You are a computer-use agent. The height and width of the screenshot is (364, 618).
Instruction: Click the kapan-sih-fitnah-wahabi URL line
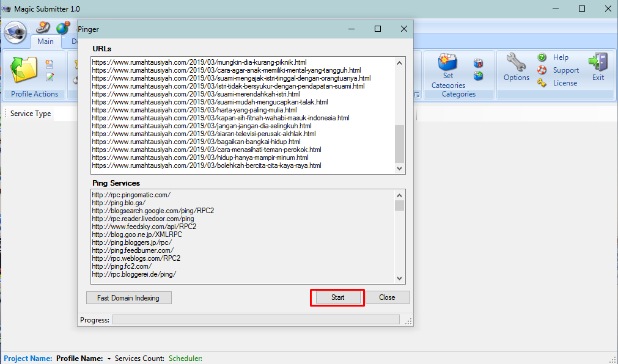221,118
